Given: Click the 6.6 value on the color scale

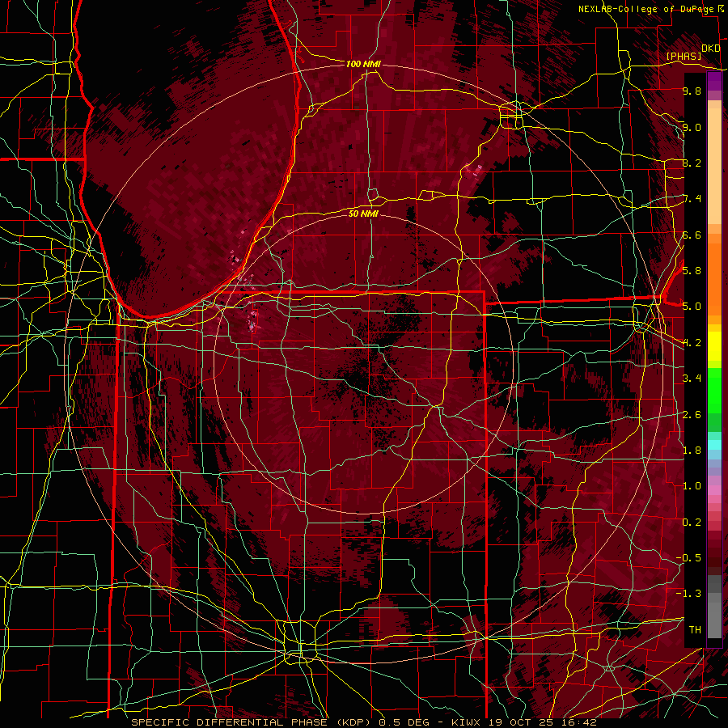Looking at the screenshot, I should (x=692, y=235).
